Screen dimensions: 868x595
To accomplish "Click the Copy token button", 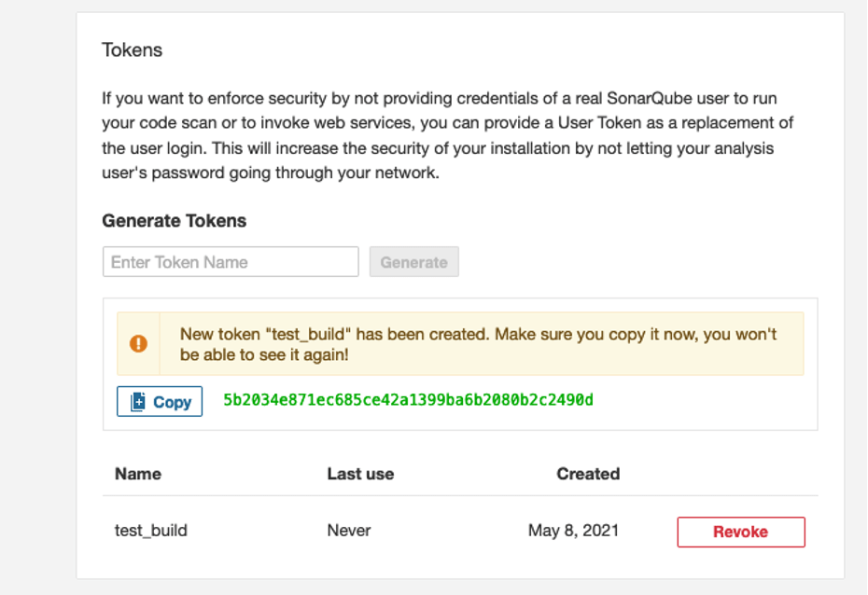I will 160,401.
